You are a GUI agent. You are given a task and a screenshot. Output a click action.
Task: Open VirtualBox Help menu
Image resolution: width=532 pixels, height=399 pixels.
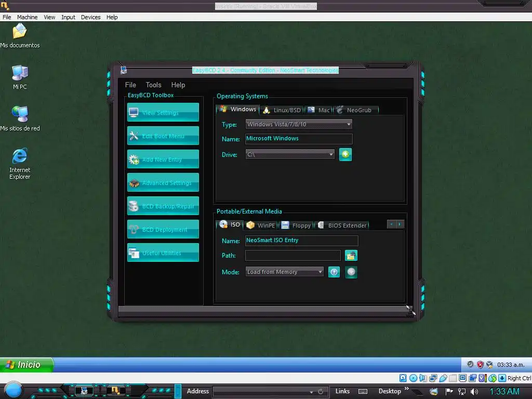112,17
